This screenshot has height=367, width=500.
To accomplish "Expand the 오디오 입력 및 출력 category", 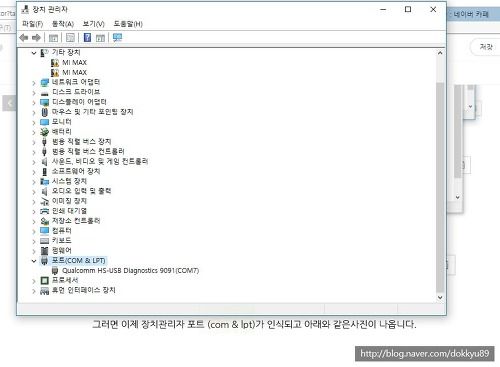I will tap(34, 192).
